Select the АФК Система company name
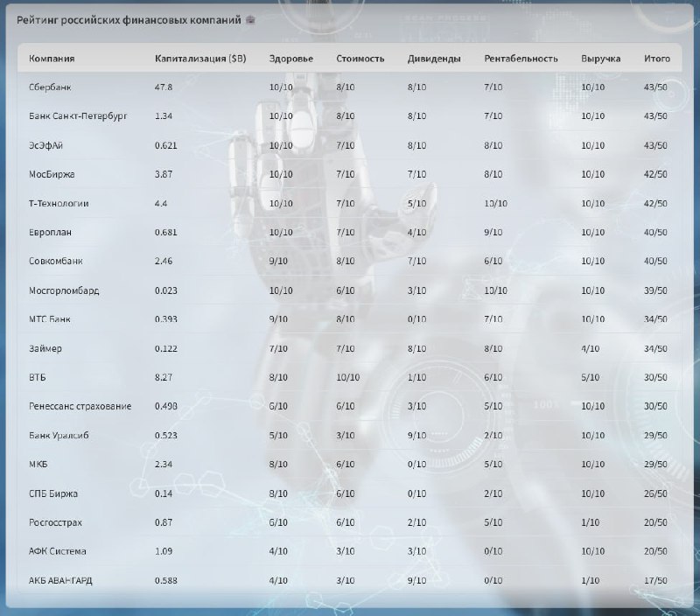 point(58,551)
